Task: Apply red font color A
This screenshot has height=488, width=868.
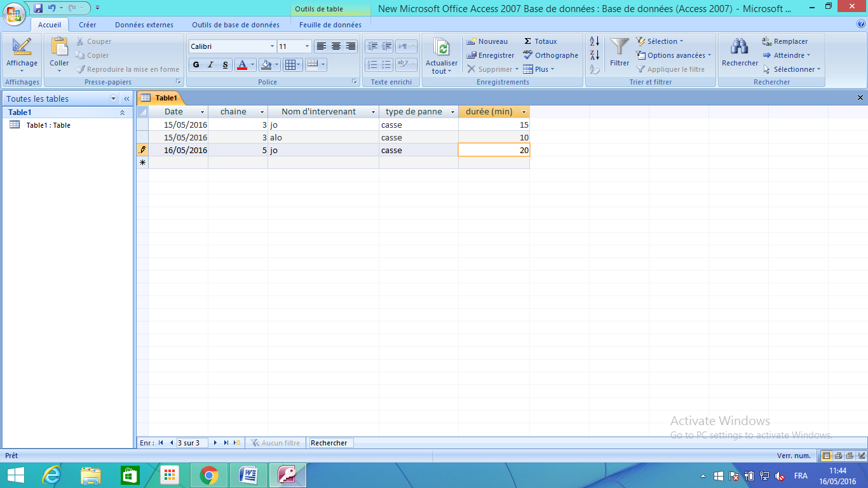Action: coord(241,65)
